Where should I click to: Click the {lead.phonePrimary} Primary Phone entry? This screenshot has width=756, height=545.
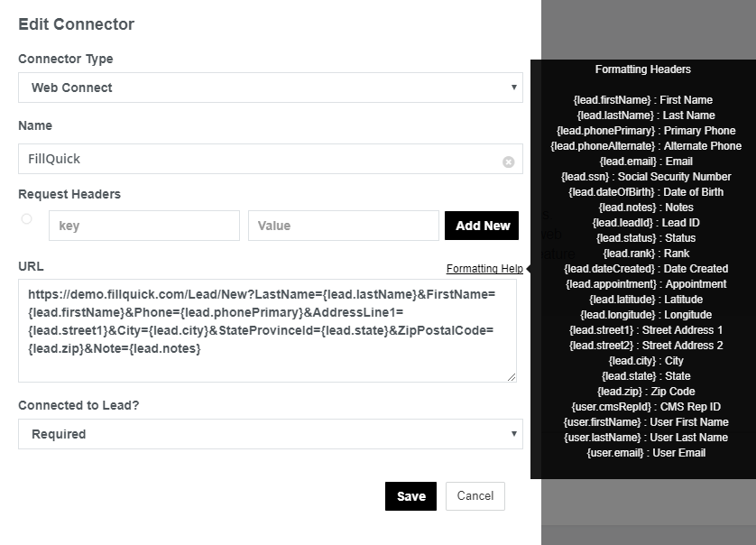tap(643, 131)
